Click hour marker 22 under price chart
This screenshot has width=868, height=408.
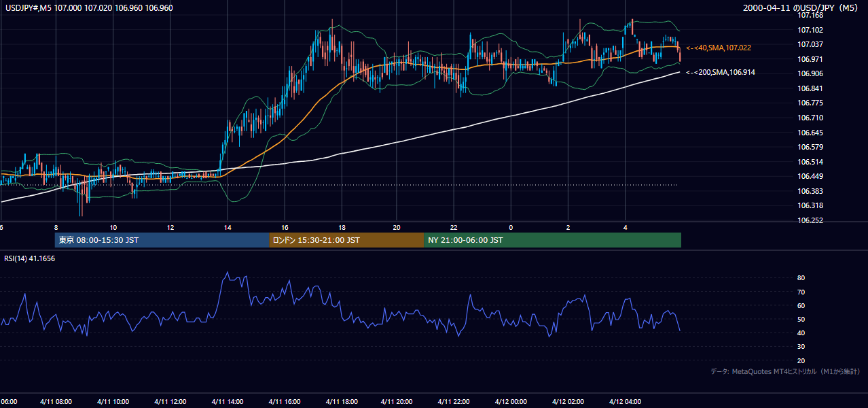(x=454, y=227)
